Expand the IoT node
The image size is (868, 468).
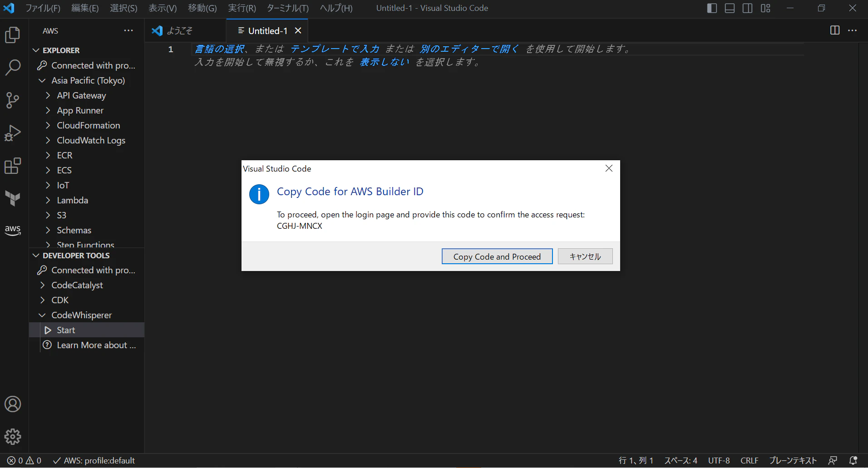tap(48, 185)
